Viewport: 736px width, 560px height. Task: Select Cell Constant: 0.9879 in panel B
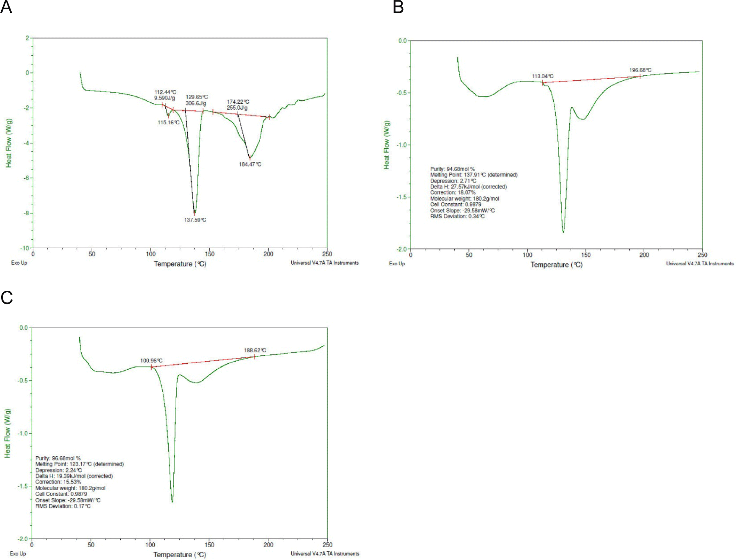pyautogui.click(x=456, y=204)
